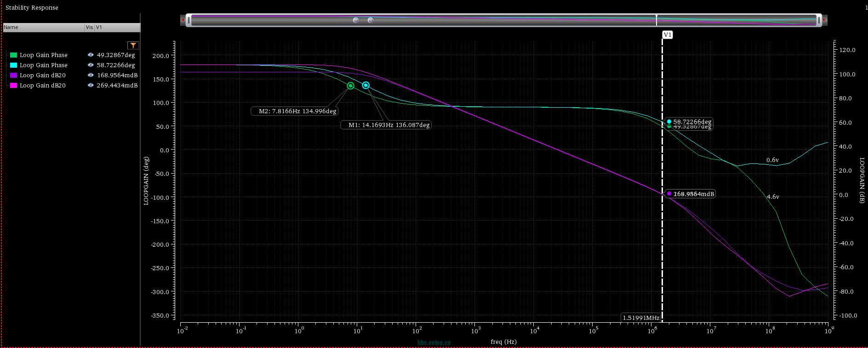The image size is (868, 348).
Task: Click the left red arrow of zoom bar
Action: pyautogui.click(x=183, y=20)
